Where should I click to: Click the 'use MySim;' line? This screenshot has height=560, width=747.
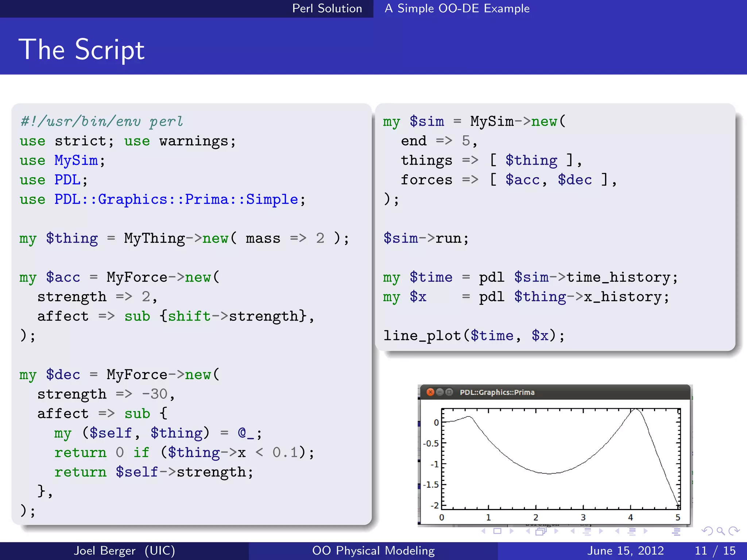(62, 160)
